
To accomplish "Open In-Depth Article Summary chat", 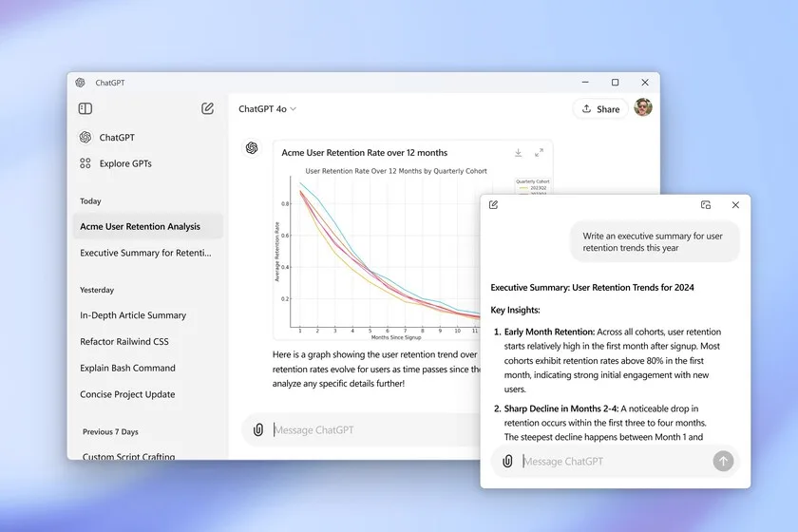I will coord(133,315).
